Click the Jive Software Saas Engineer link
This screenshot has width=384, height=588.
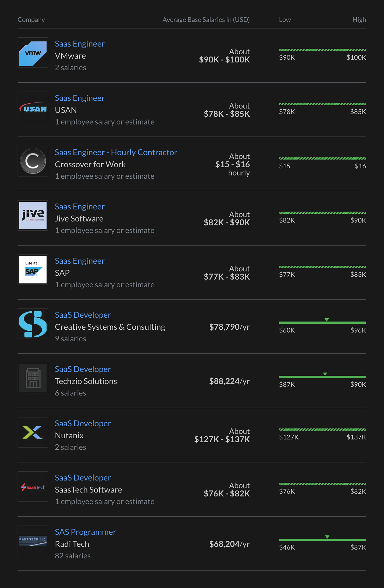point(80,207)
